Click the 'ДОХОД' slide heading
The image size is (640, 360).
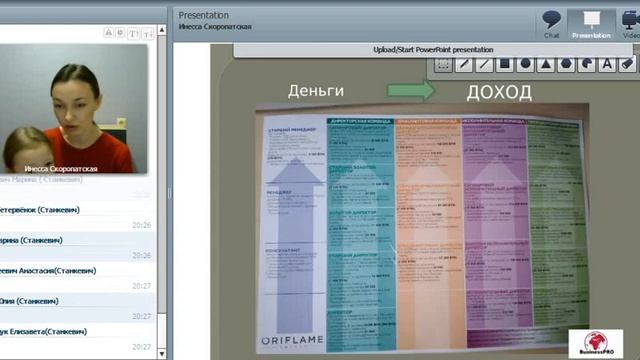point(499,92)
